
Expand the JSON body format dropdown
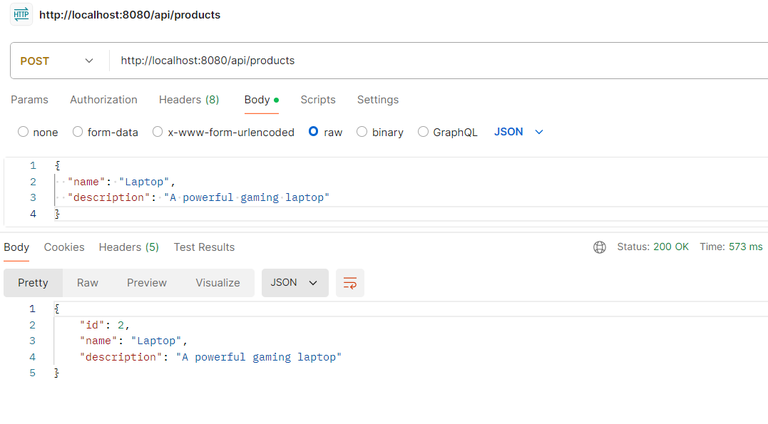pos(519,132)
